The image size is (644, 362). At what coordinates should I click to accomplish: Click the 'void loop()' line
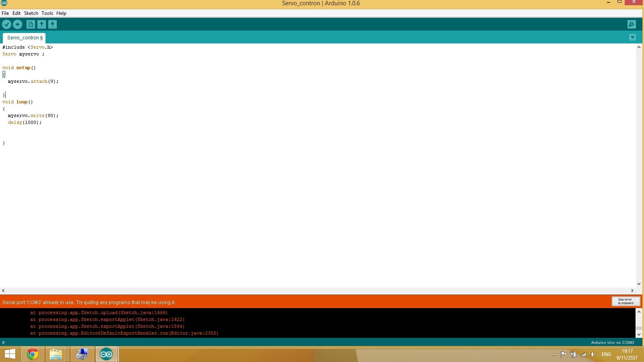tap(18, 102)
